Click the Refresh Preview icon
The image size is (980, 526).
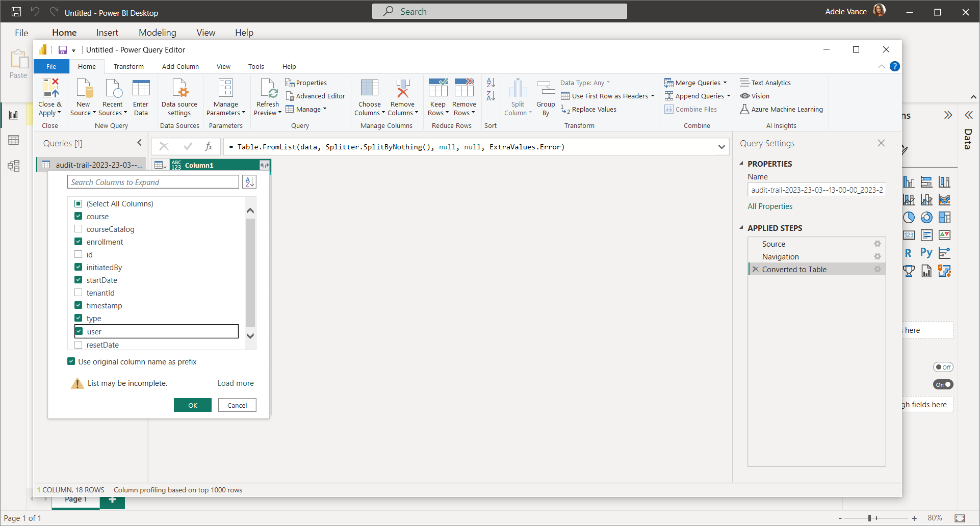(x=268, y=89)
